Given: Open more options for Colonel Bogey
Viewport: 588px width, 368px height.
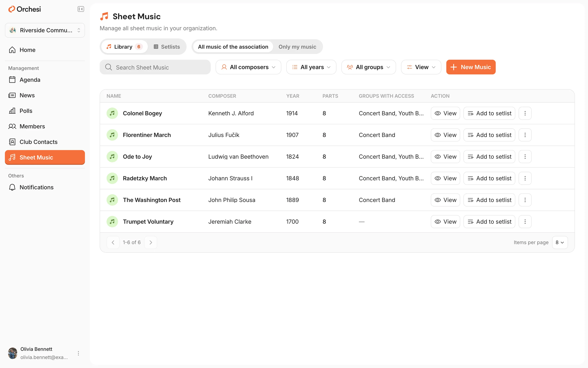Looking at the screenshot, I should (525, 113).
